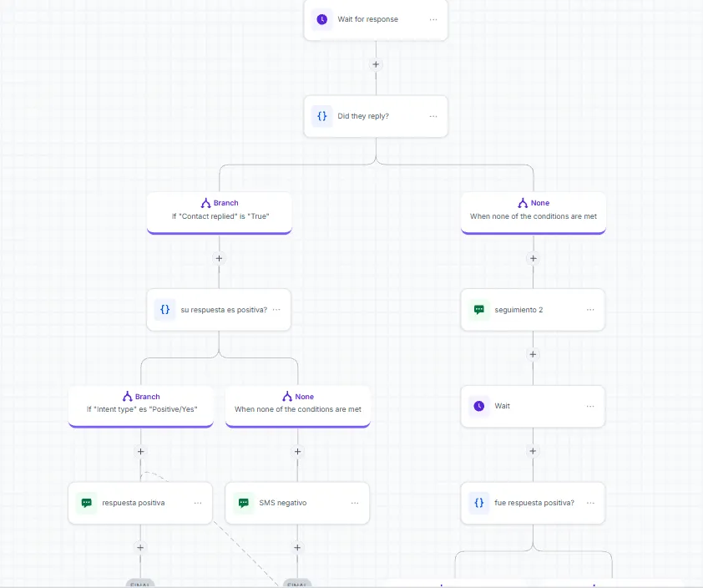The image size is (703, 588).
Task: Select the top-right None conditions card
Action: point(534,214)
